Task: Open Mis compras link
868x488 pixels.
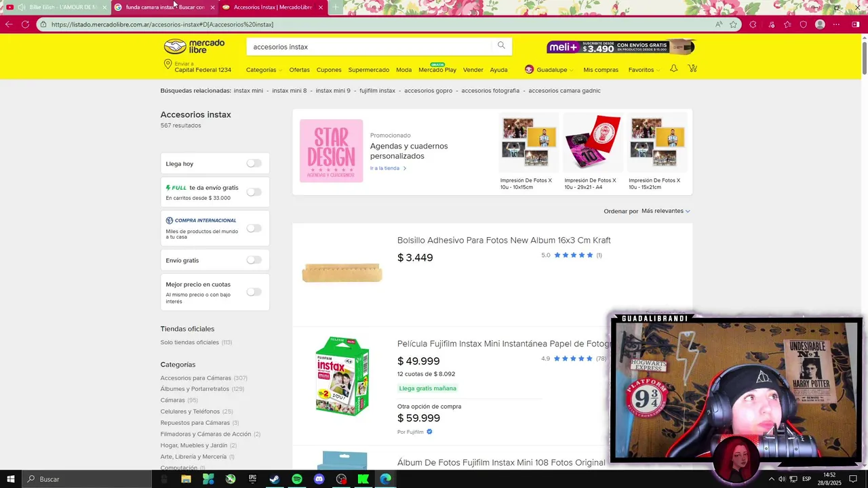Action: click(600, 70)
